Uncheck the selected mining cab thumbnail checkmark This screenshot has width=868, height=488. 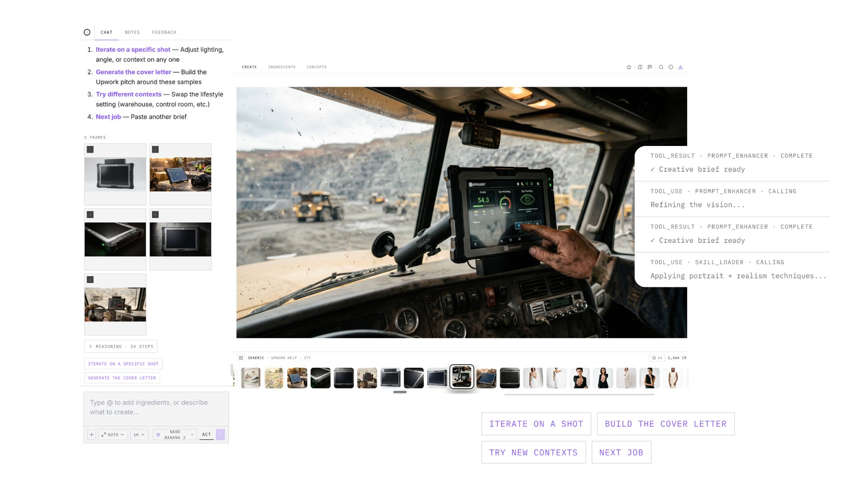coord(456,371)
